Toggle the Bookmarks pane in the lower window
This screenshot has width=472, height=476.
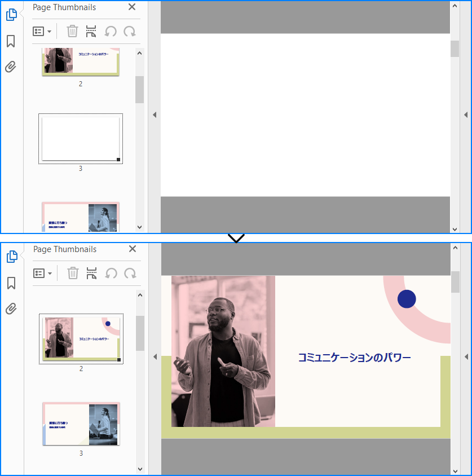coord(11,284)
